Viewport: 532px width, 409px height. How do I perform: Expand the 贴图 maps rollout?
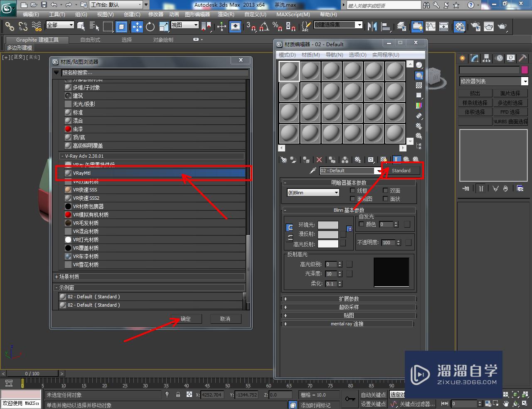(x=349, y=315)
